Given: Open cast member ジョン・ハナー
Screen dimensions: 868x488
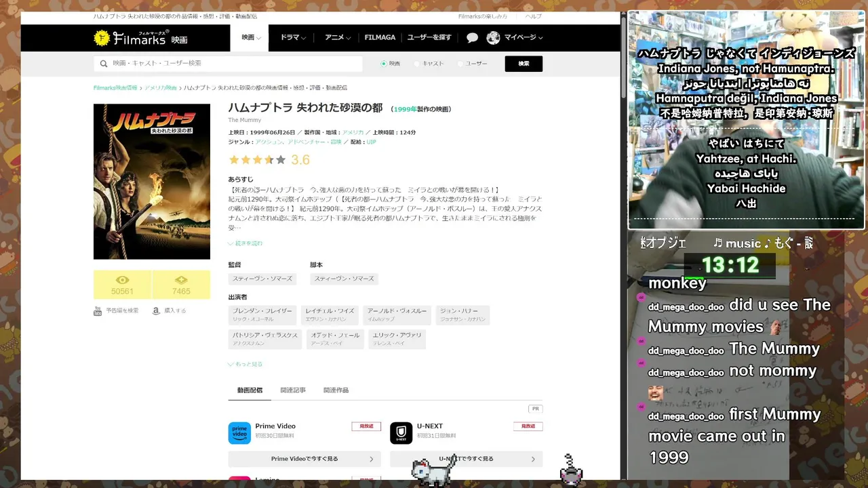Looking at the screenshot, I should click(x=462, y=314).
